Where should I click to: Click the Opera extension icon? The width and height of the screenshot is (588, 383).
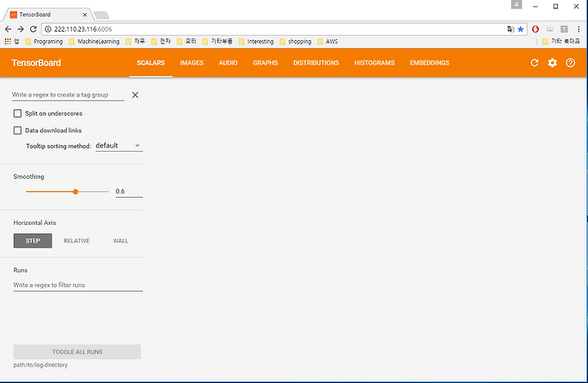(536, 29)
